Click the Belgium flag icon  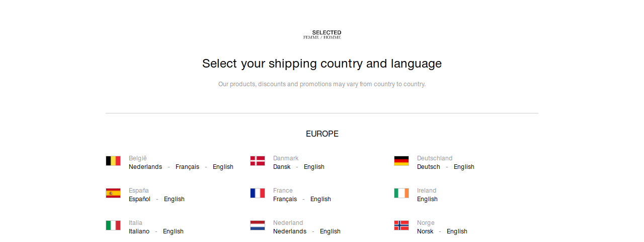point(113,161)
